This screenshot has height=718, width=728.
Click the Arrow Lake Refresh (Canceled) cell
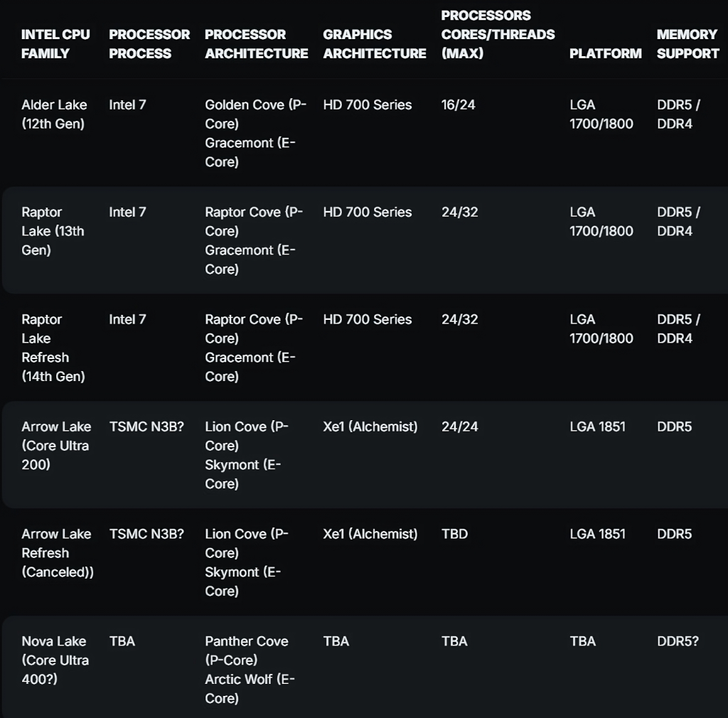(x=58, y=553)
